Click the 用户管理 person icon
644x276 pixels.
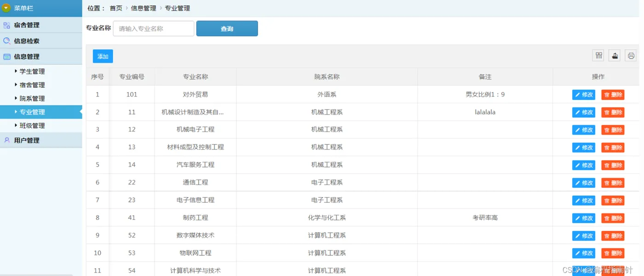(x=6, y=140)
